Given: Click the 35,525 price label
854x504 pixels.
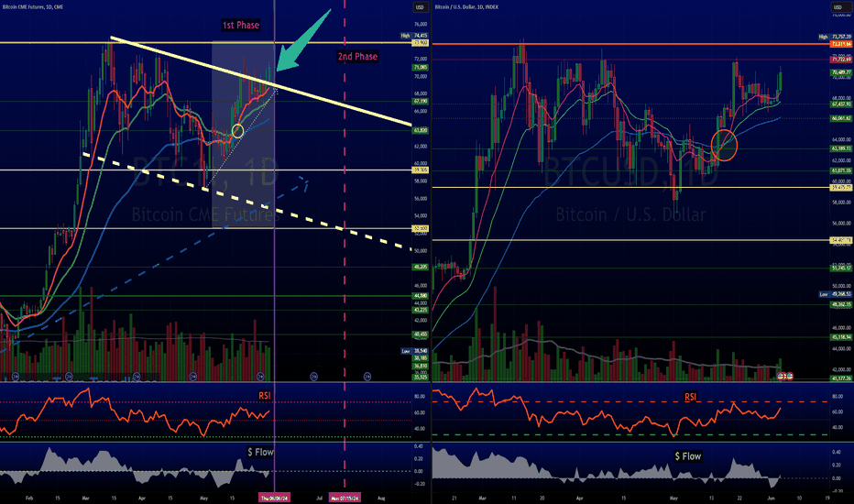Looking at the screenshot, I should pyautogui.click(x=421, y=377).
